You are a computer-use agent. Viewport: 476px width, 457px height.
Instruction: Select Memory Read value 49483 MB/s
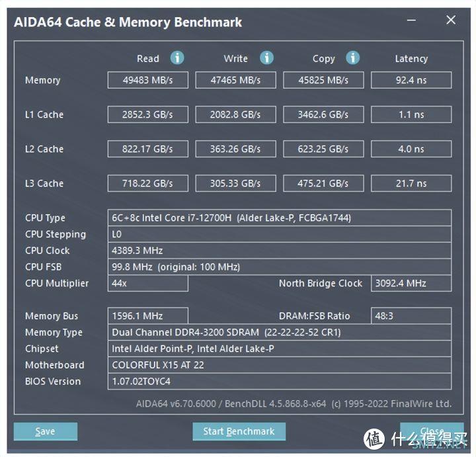point(148,80)
